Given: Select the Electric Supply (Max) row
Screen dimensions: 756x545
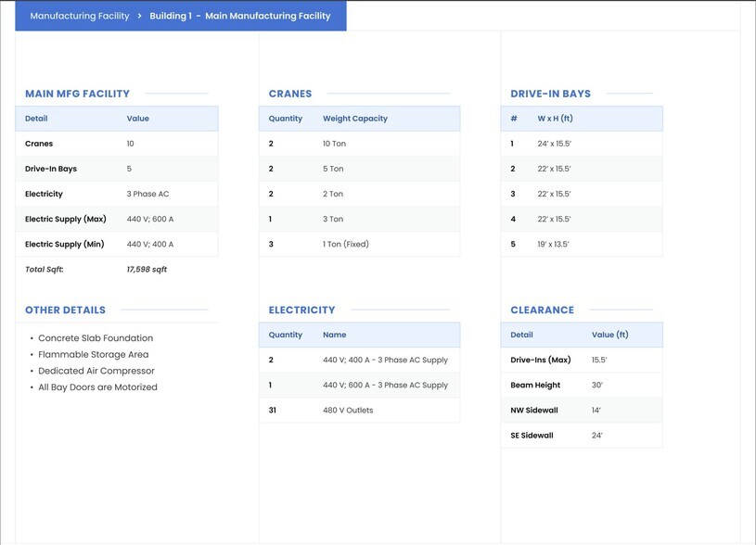Looking at the screenshot, I should [x=116, y=220].
